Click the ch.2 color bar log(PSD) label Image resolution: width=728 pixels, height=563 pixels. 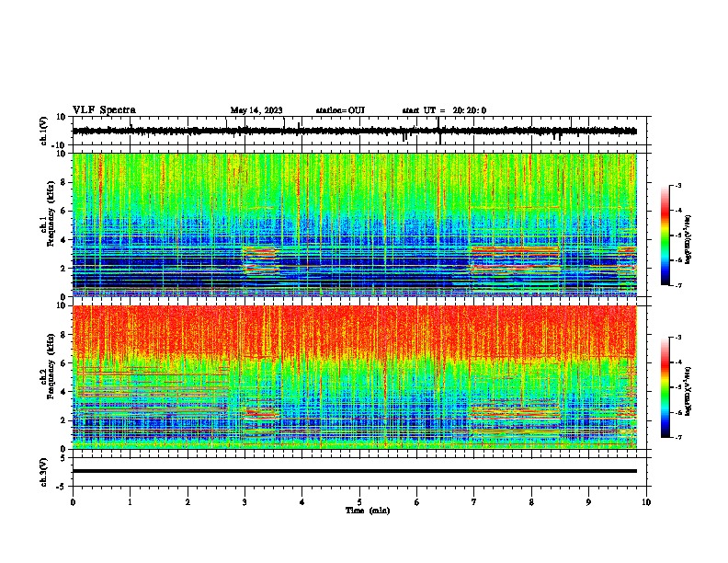point(688,391)
